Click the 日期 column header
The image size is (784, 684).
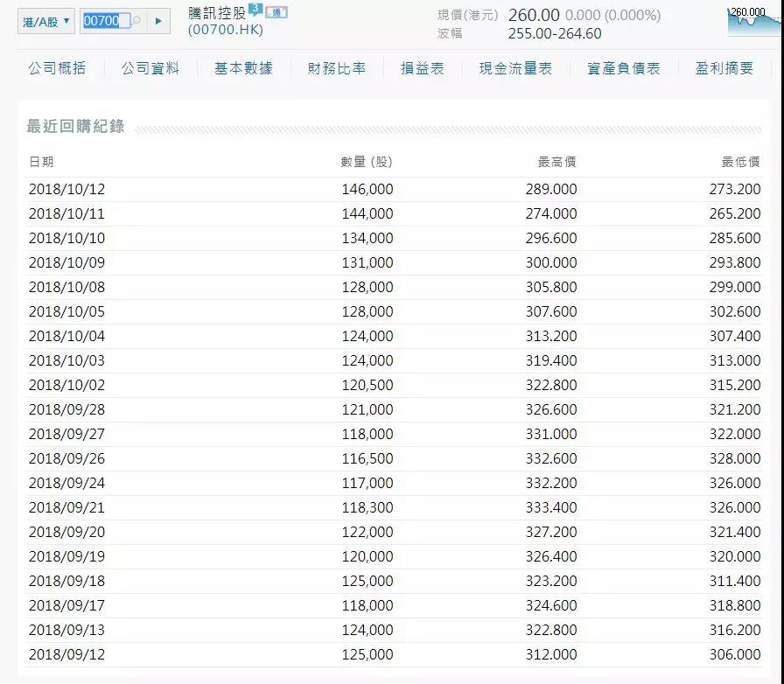[41, 162]
